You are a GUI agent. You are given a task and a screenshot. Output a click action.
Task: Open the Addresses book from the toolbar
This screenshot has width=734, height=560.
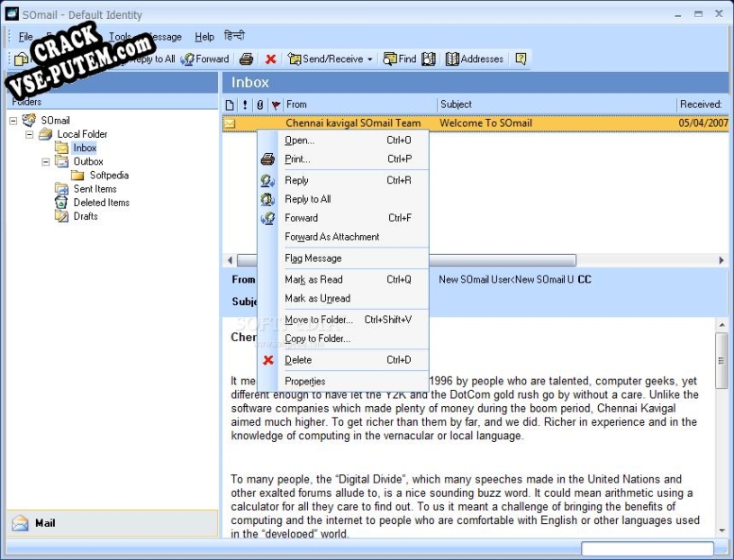click(474, 59)
